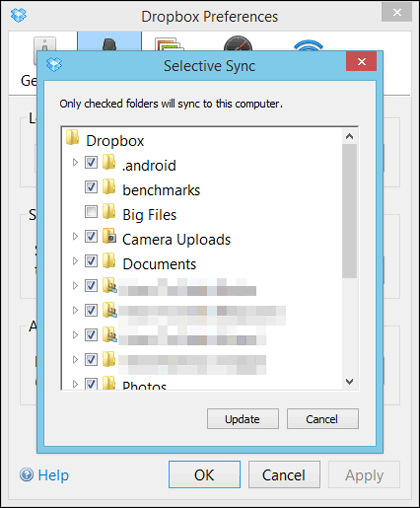Open the Network preferences tab
This screenshot has width=420, height=508.
[x=308, y=45]
